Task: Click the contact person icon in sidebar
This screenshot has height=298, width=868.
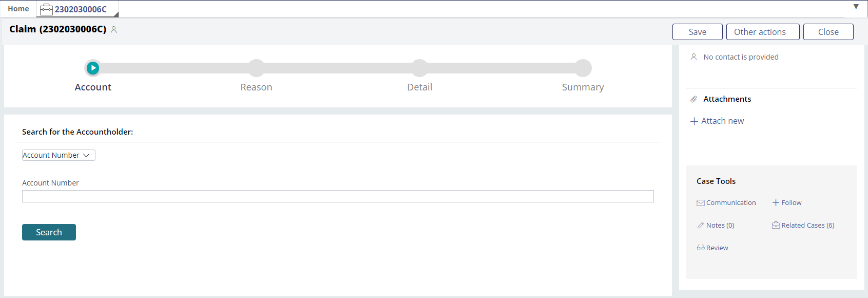Action: [693, 57]
